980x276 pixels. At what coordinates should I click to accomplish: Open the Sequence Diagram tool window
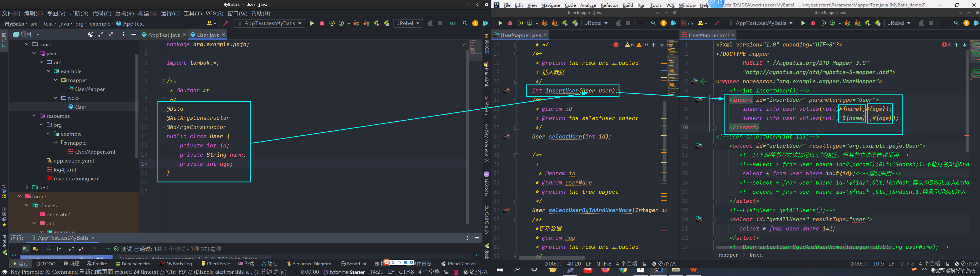tap(309, 263)
